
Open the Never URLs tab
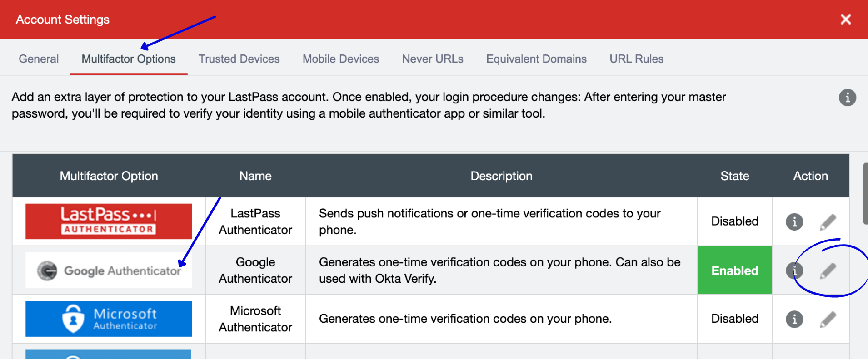click(433, 59)
